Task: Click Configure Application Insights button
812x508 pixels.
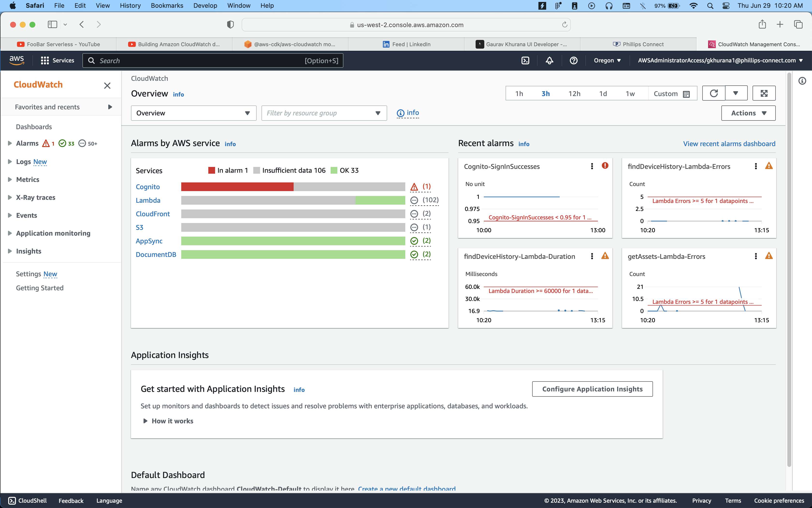Action: tap(592, 389)
